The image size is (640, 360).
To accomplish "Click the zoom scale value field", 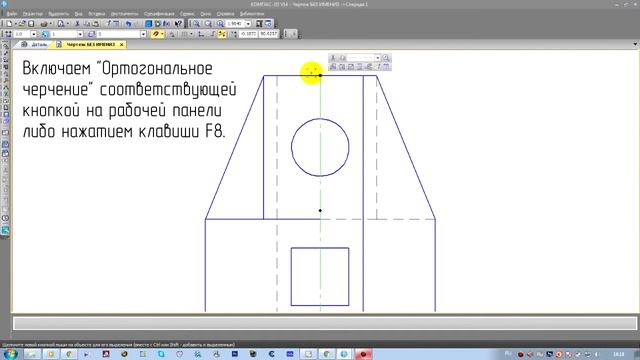I will pos(235,24).
